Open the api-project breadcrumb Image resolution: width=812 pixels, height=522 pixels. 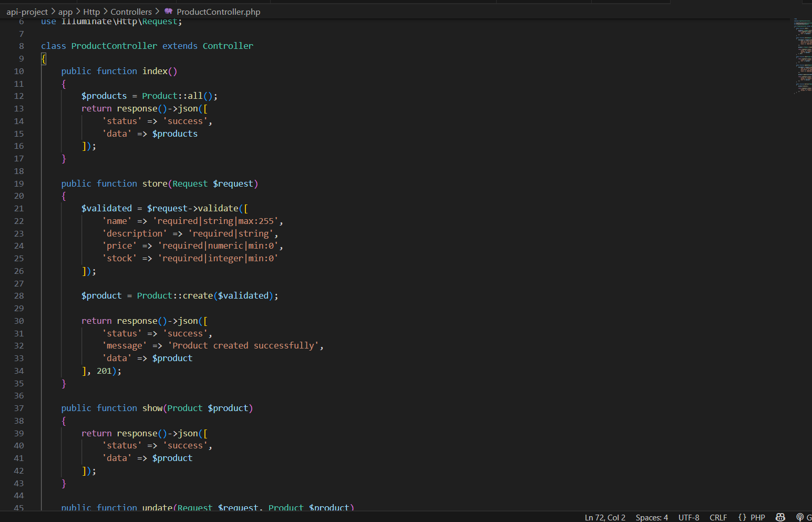(x=27, y=12)
